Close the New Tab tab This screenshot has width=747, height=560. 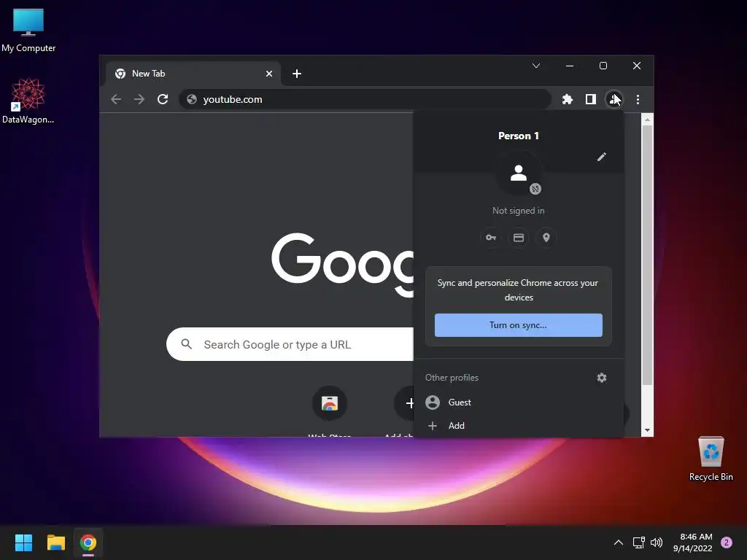pyautogui.click(x=268, y=74)
